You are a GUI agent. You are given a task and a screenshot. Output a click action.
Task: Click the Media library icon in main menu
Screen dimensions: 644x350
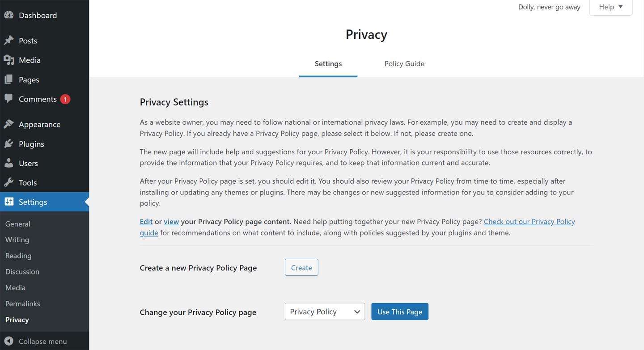[9, 60]
